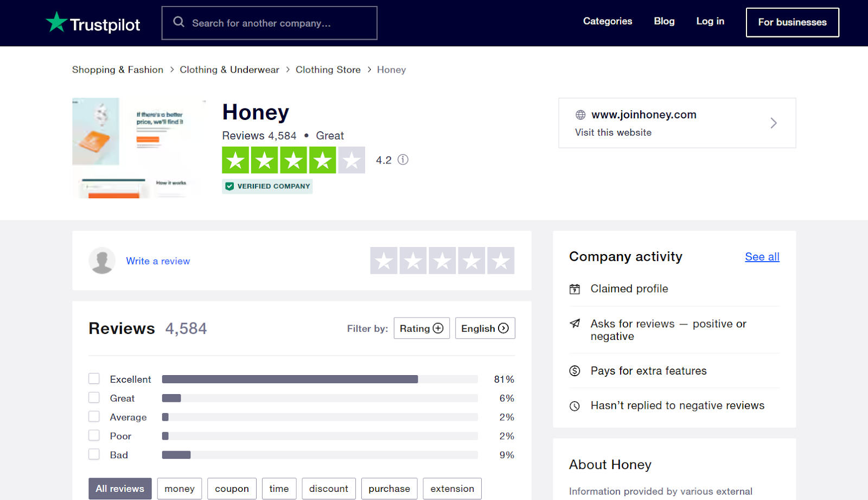Image resolution: width=868 pixels, height=500 pixels.
Task: Open the TrustScore info icon beside 4.2
Action: (x=403, y=160)
